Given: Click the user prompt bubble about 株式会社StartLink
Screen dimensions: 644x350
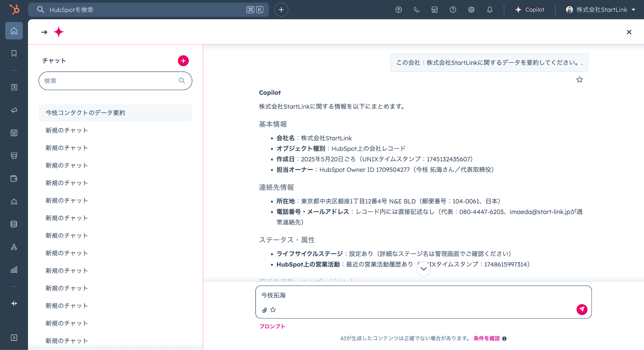Looking at the screenshot, I should pyautogui.click(x=489, y=63).
